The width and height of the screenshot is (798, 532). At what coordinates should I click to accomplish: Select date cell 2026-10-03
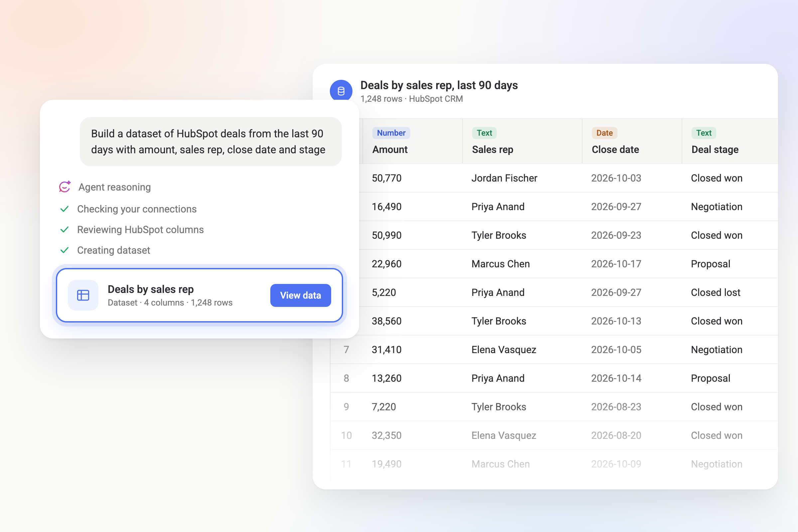click(x=616, y=178)
